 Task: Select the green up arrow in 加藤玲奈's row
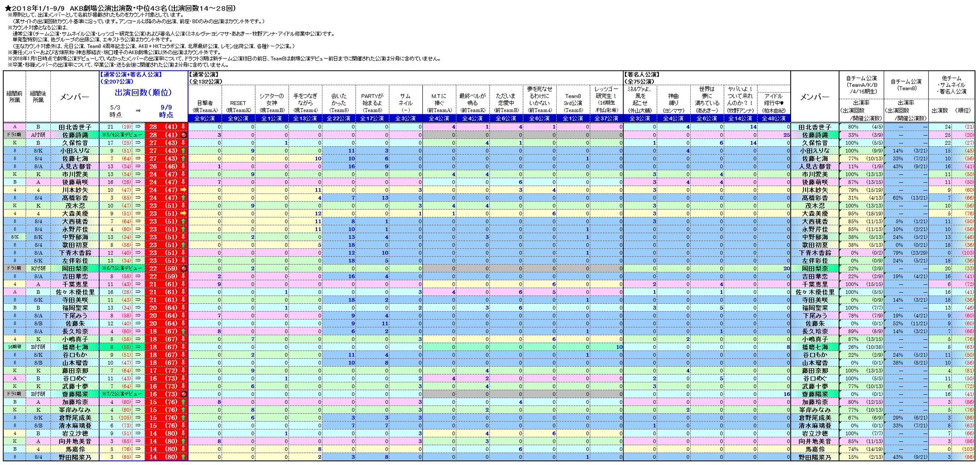click(183, 402)
